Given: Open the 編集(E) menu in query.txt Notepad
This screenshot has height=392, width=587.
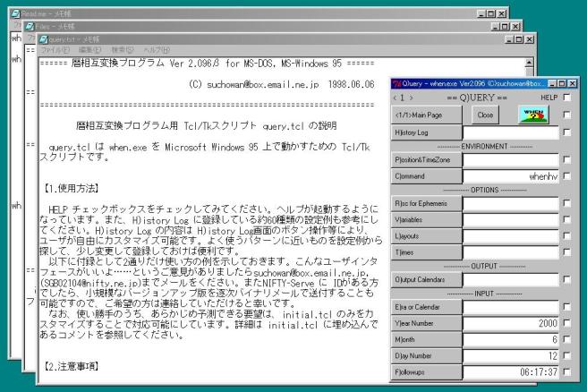Looking at the screenshot, I should click(x=89, y=50).
